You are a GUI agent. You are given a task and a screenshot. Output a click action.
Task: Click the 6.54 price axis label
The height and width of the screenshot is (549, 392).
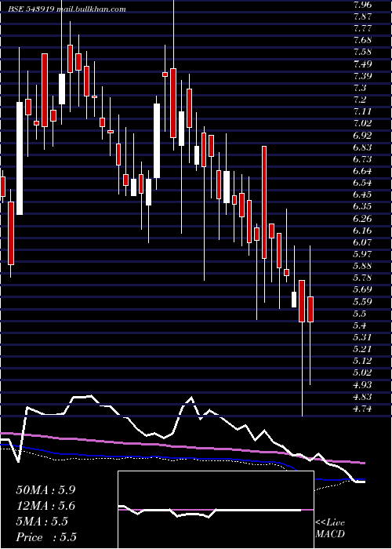tap(363, 183)
